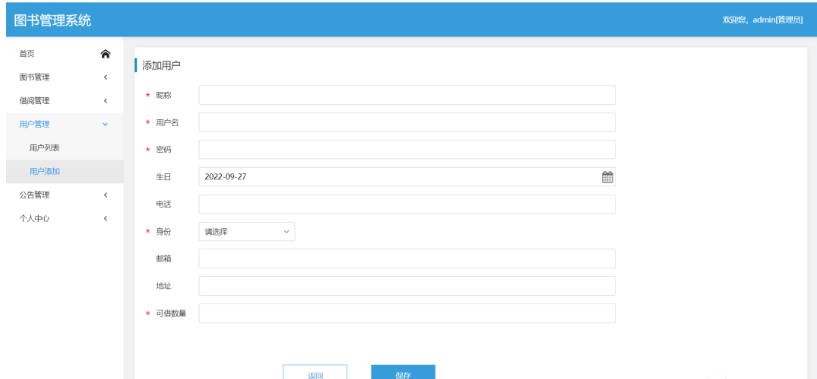This screenshot has width=817, height=379.
Task: Click the home icon beside 首页
Action: tap(105, 54)
